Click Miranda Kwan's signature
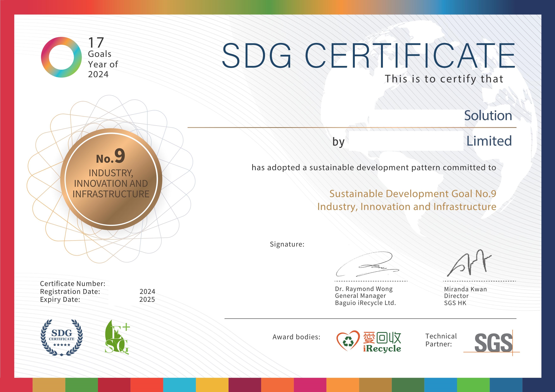The height and width of the screenshot is (392, 555). 469,263
